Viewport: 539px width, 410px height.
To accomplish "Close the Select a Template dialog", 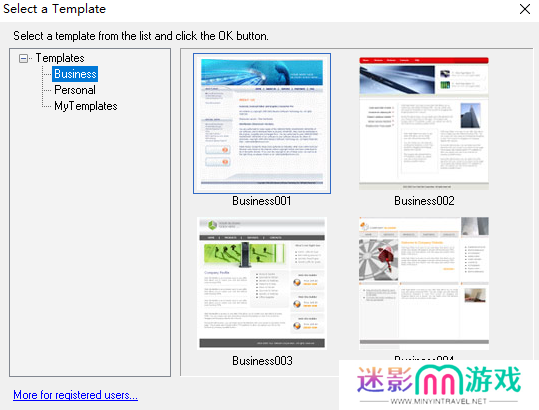I will [525, 9].
